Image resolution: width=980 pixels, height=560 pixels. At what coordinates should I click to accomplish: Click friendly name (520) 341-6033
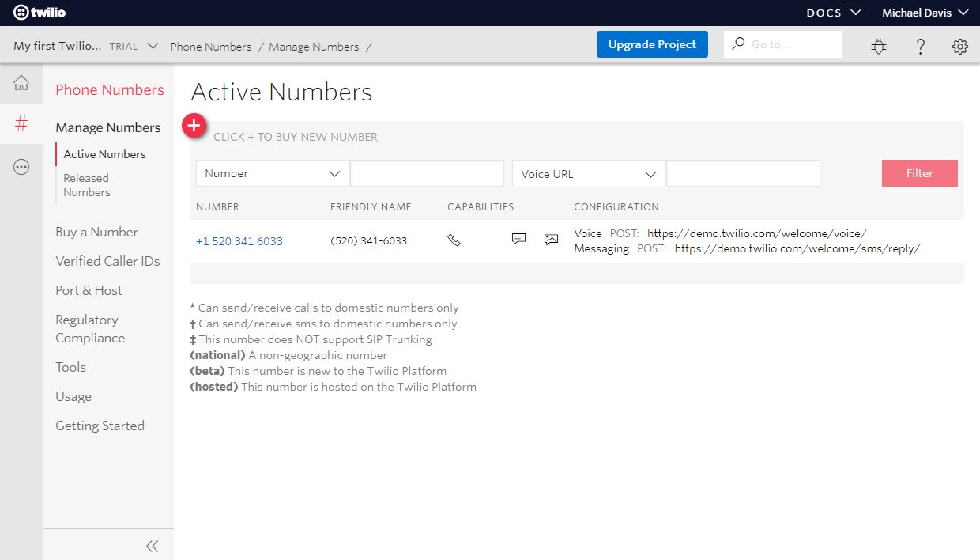368,240
